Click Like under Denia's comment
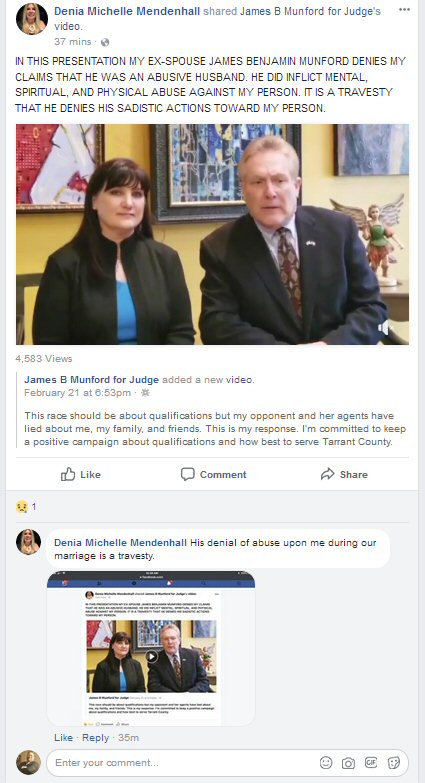This screenshot has height=783, width=425. pos(63,738)
